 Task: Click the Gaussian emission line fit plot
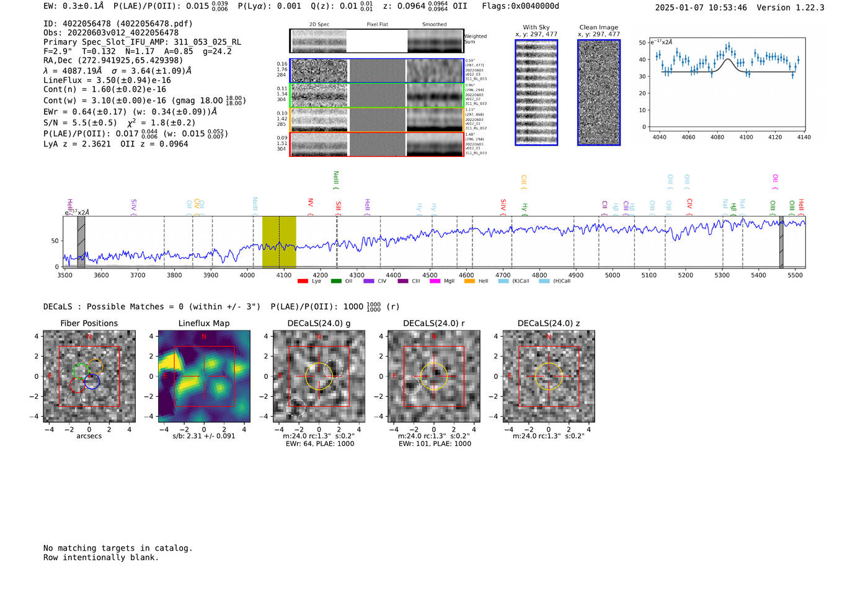(x=727, y=84)
